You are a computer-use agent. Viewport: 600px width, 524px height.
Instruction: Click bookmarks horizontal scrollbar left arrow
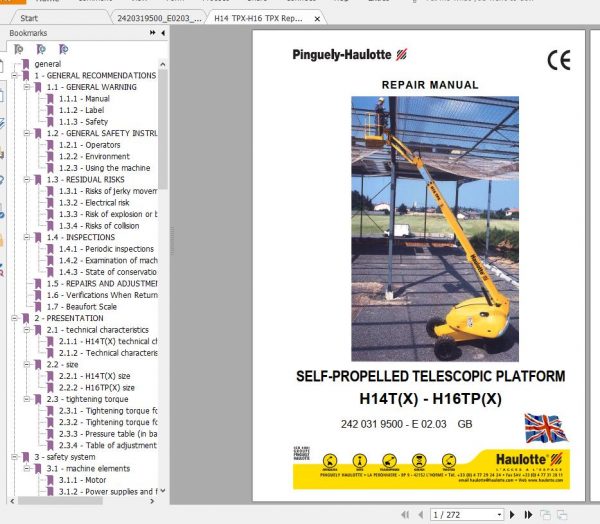coord(12,501)
